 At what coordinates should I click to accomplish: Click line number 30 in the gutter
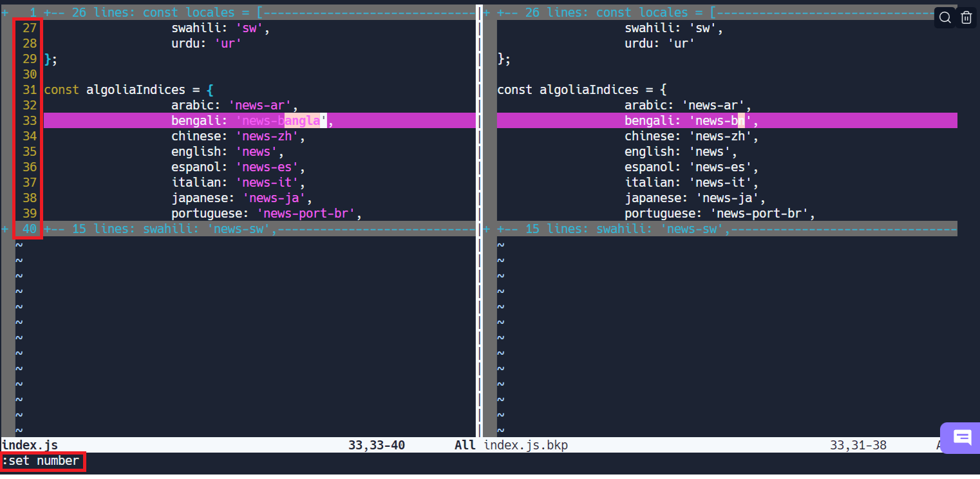[x=30, y=74]
